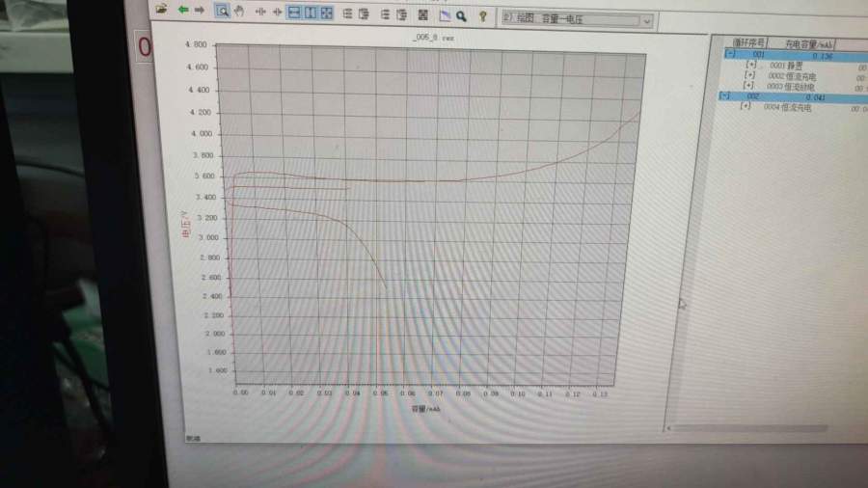The width and height of the screenshot is (868, 488).
Task: Toggle the vertical fit toolbar button
Action: click(x=311, y=13)
